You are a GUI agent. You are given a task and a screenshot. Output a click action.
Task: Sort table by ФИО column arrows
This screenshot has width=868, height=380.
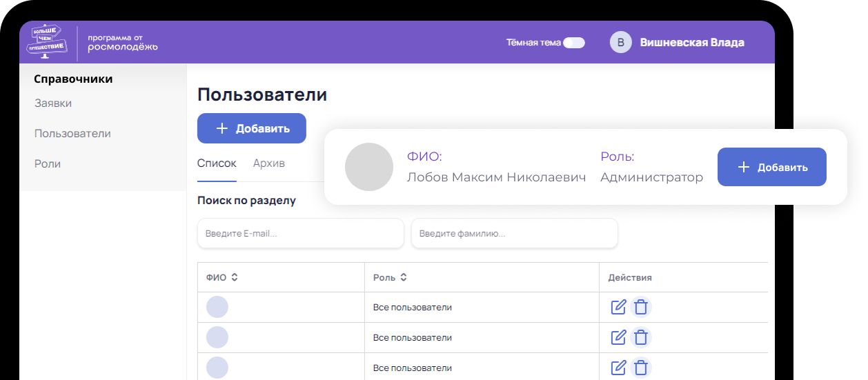point(235,277)
